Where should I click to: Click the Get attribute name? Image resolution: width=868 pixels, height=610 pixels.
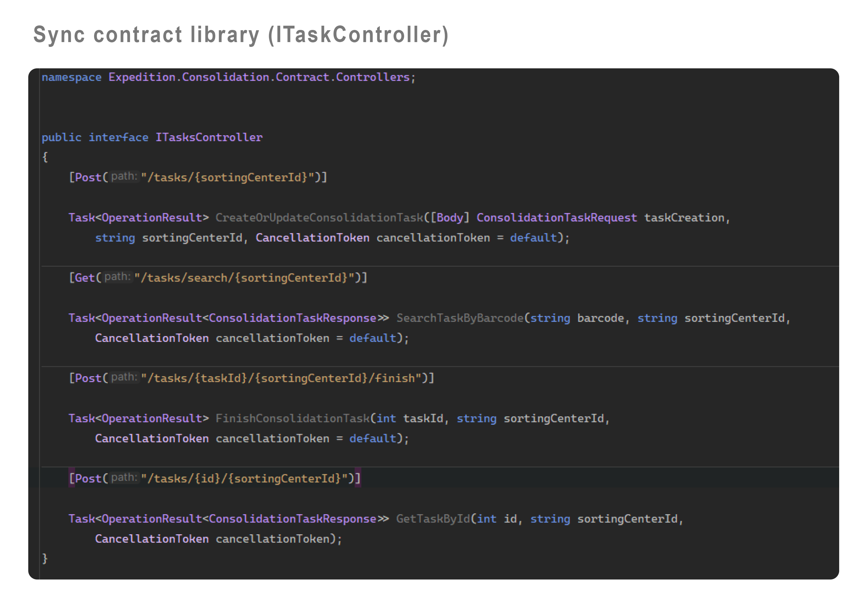(x=85, y=278)
